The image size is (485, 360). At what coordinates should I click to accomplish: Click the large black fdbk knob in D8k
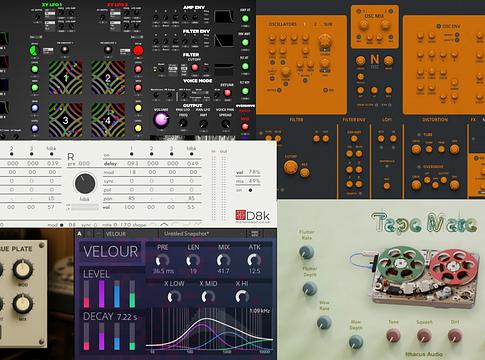click(85, 184)
